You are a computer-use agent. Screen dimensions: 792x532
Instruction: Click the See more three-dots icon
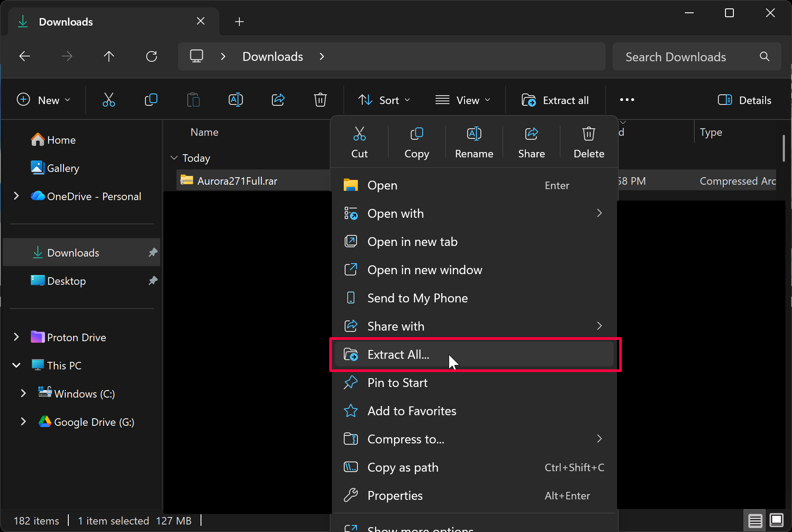tap(627, 100)
